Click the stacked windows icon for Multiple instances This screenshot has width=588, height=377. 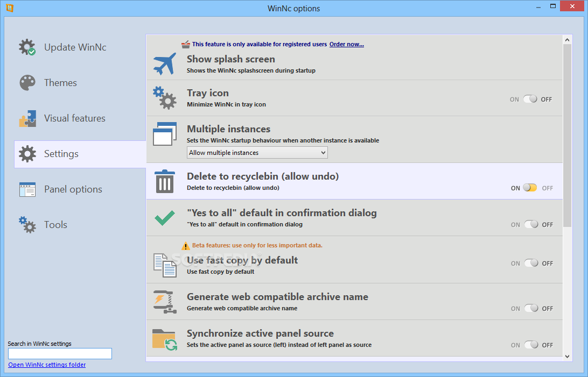pyautogui.click(x=165, y=134)
